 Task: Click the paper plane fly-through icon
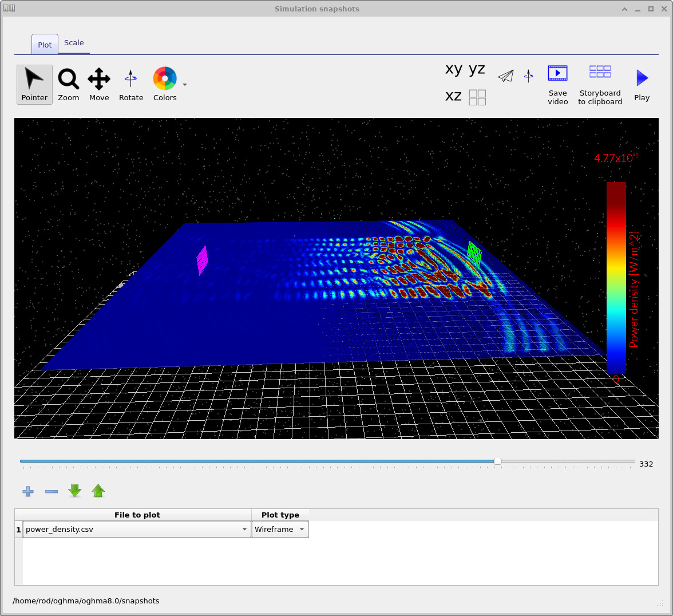(506, 75)
